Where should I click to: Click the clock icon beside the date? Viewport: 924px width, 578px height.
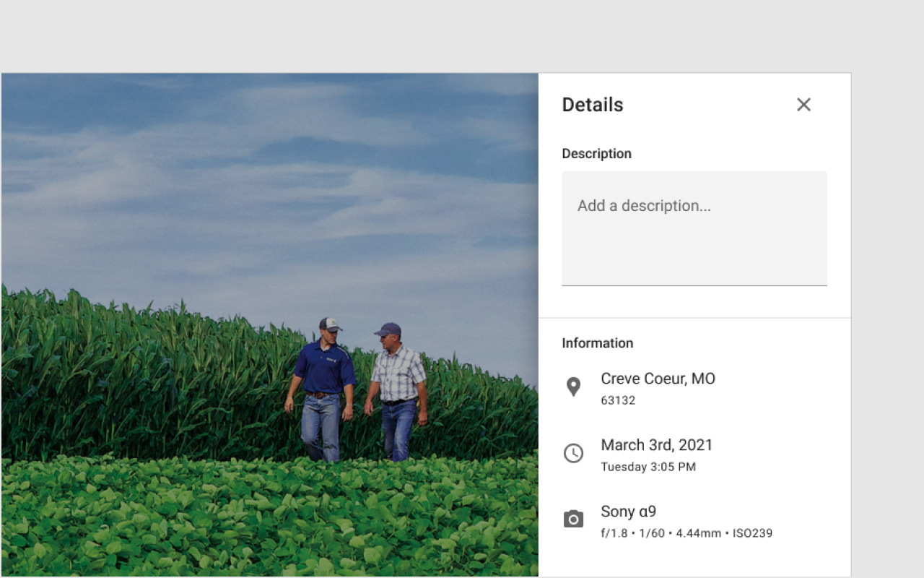pos(573,454)
